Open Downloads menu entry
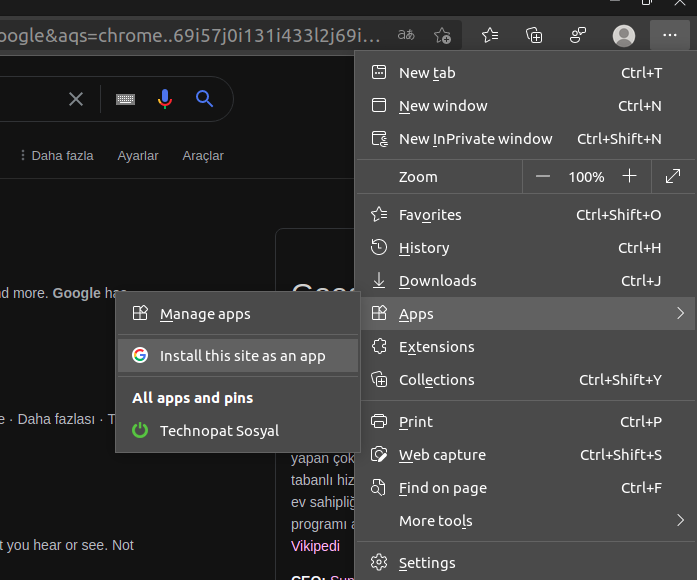Screen dimensions: 697x580 526,280
